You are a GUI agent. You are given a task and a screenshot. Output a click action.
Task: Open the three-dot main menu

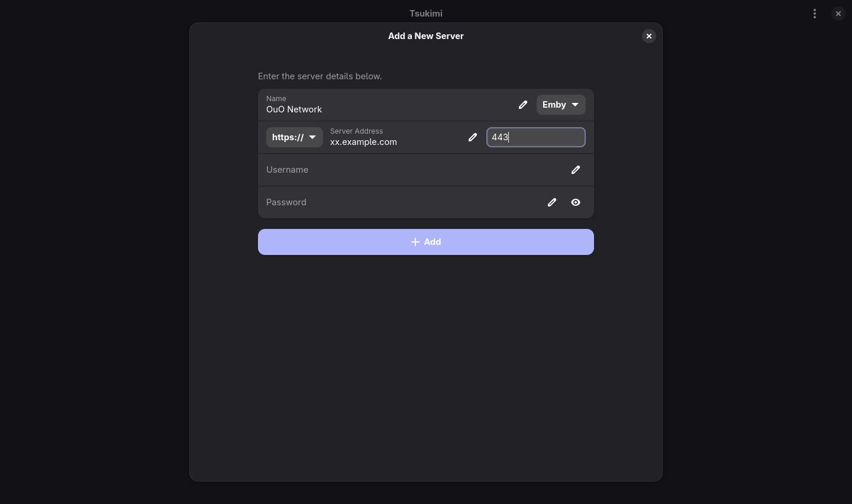coord(815,14)
